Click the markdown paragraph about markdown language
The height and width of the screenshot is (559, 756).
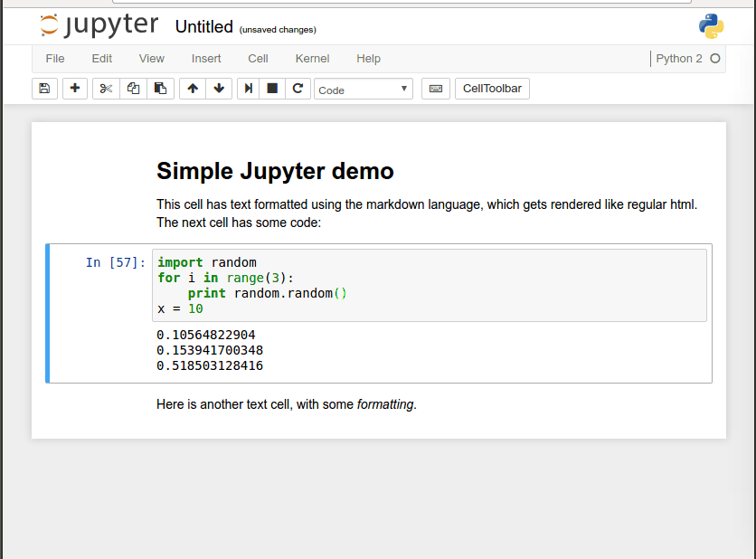(x=427, y=213)
